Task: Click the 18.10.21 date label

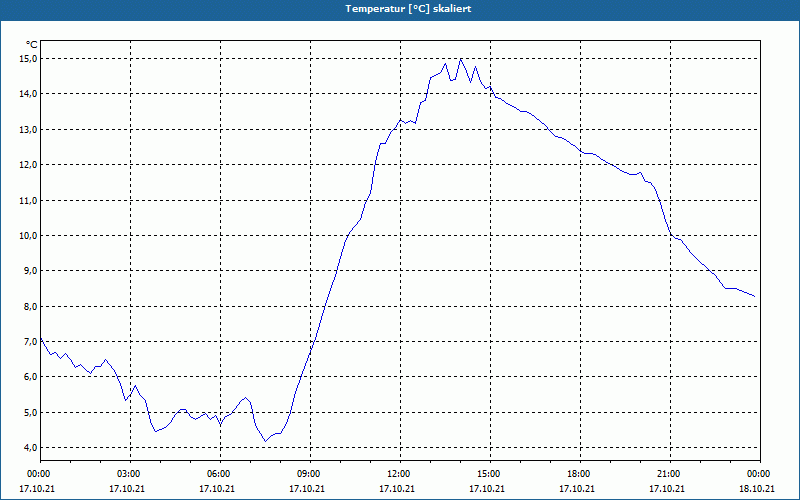Action: pyautogui.click(x=757, y=489)
